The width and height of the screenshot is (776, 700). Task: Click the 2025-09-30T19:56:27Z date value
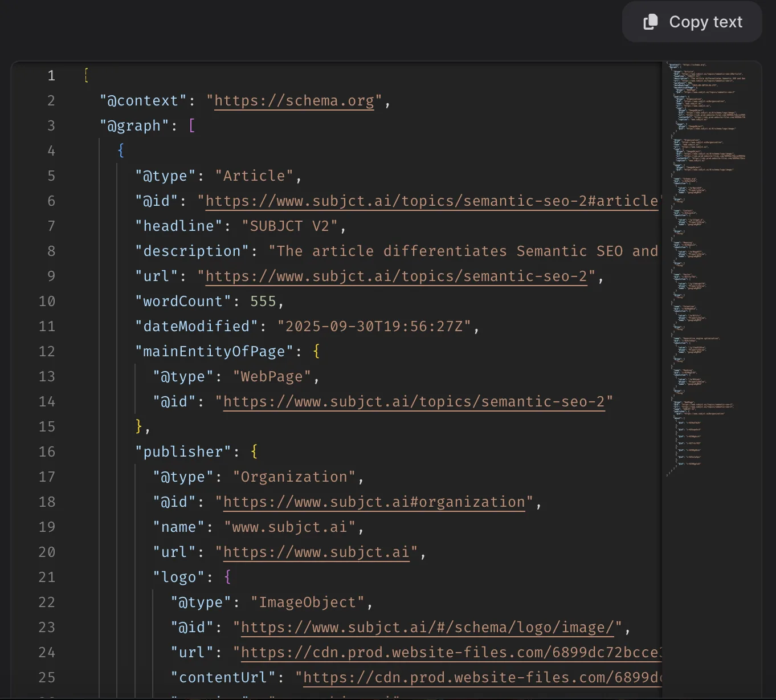click(x=374, y=327)
